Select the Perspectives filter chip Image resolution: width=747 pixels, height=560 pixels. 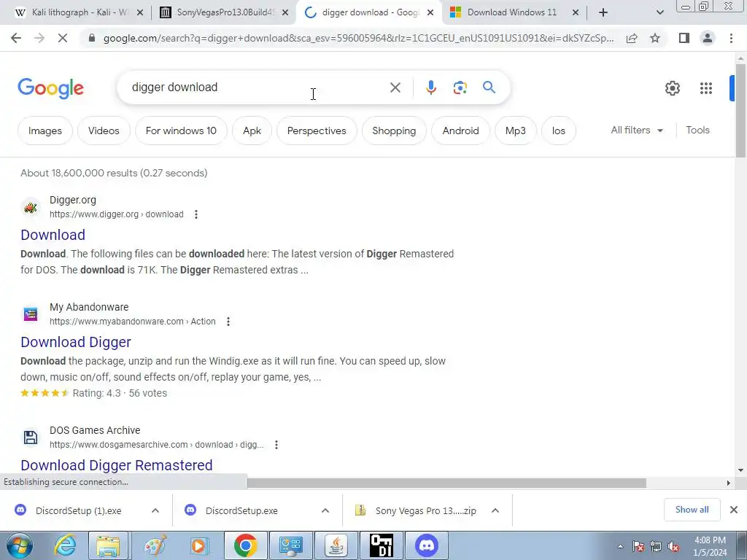(x=317, y=131)
